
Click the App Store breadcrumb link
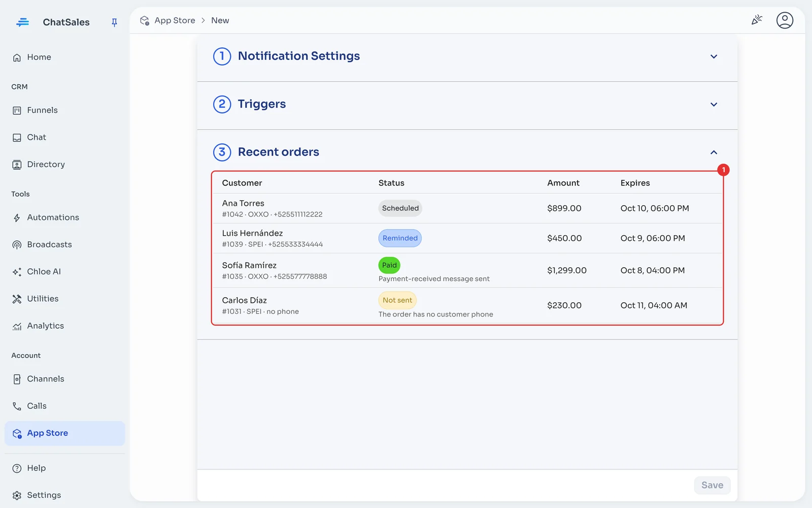pyautogui.click(x=175, y=20)
